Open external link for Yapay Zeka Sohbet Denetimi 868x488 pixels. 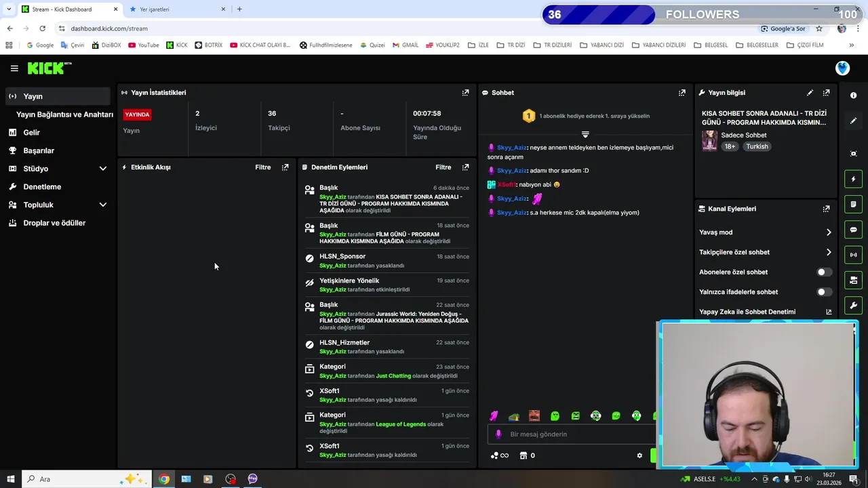point(829,312)
